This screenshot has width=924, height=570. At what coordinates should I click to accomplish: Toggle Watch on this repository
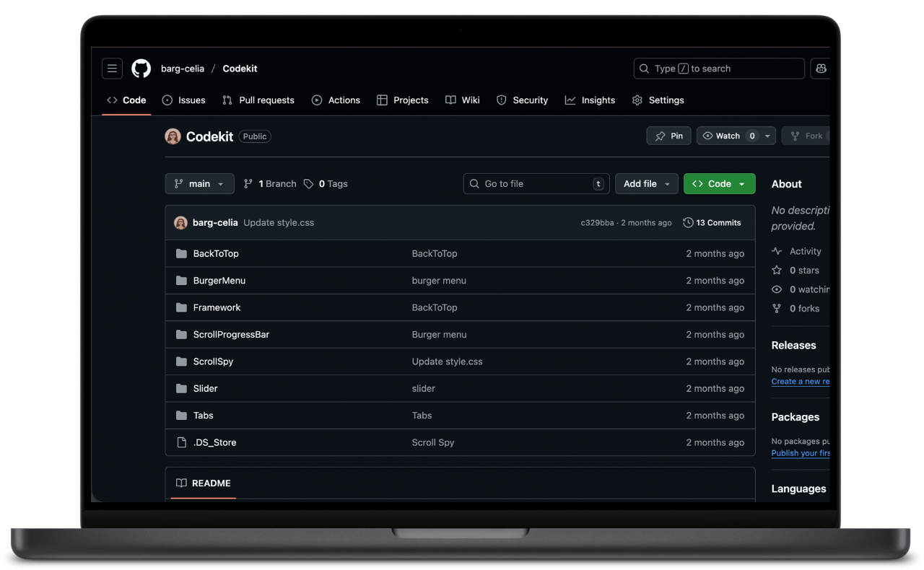[722, 136]
